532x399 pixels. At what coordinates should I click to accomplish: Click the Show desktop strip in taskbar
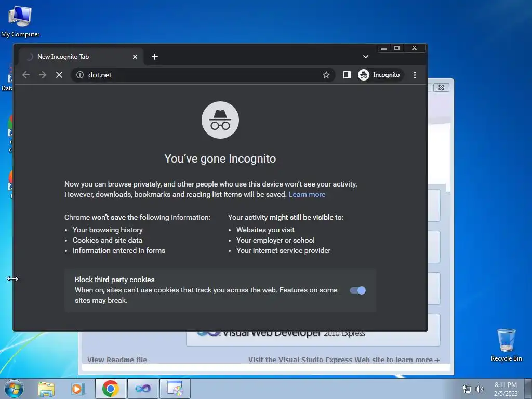[x=529, y=389]
